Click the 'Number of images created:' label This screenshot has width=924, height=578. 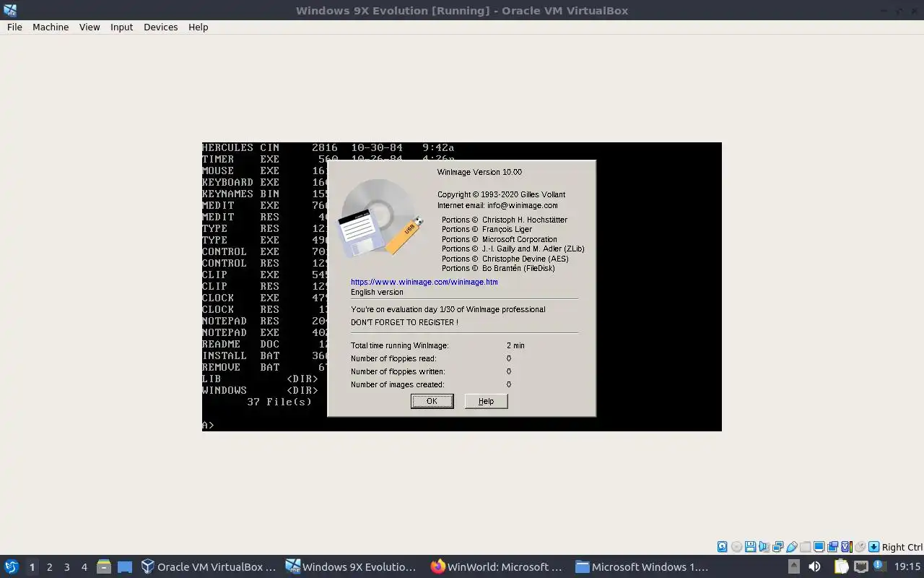click(x=397, y=384)
